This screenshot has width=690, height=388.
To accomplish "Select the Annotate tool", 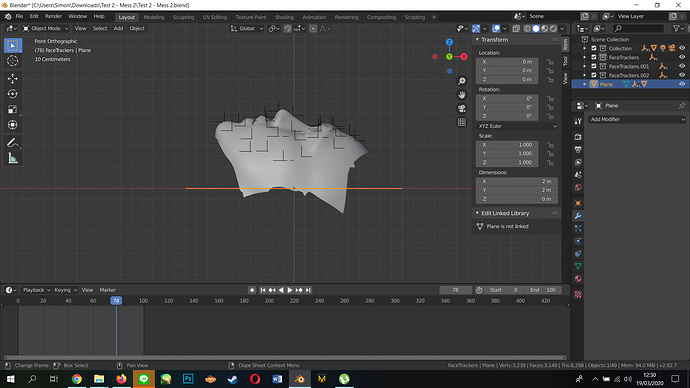I will 13,143.
